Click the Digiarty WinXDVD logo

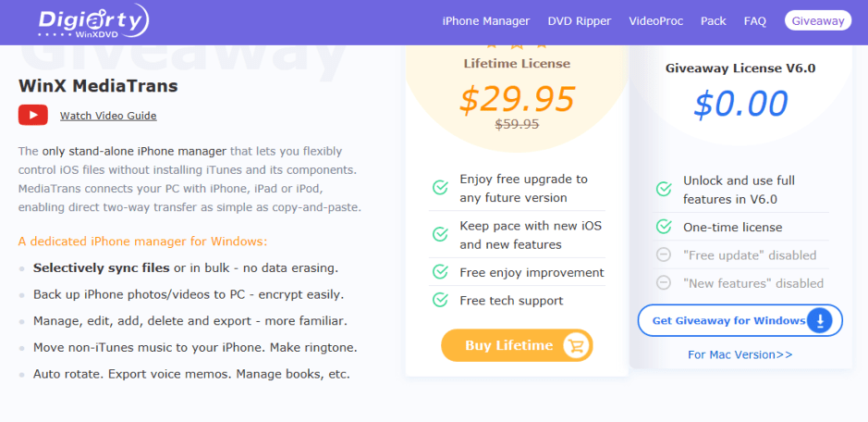click(x=93, y=21)
